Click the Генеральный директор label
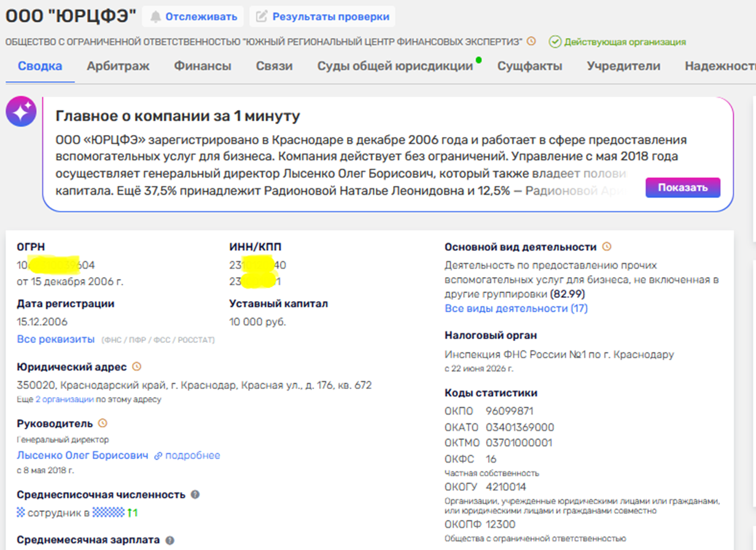756x550 pixels. coord(63,440)
